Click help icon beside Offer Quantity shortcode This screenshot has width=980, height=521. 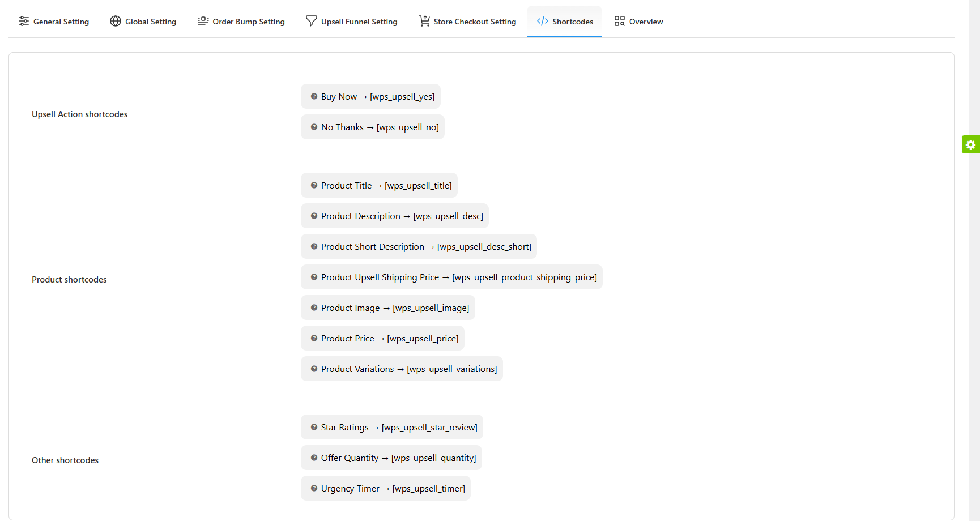tap(314, 458)
